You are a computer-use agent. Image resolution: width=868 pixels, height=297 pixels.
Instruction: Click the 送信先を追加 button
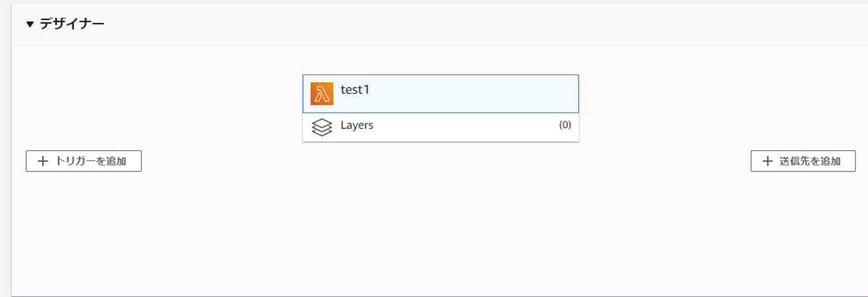[803, 161]
